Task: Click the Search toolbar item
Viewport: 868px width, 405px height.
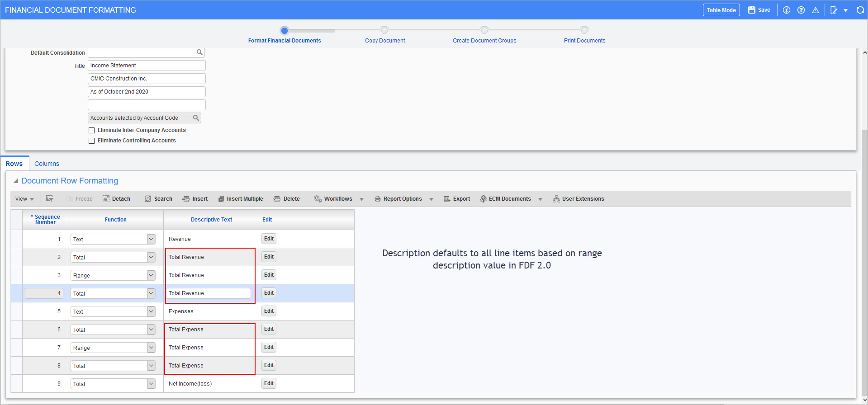Action: [158, 199]
